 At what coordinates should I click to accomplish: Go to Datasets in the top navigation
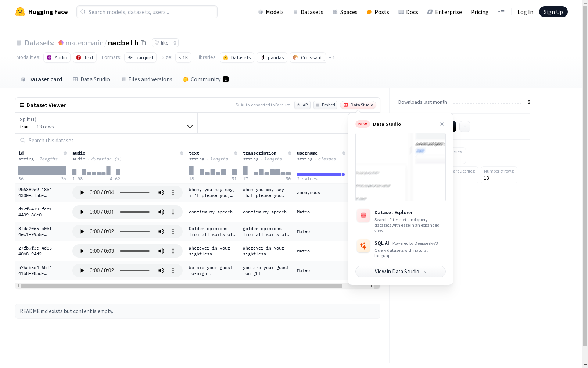pos(308,12)
